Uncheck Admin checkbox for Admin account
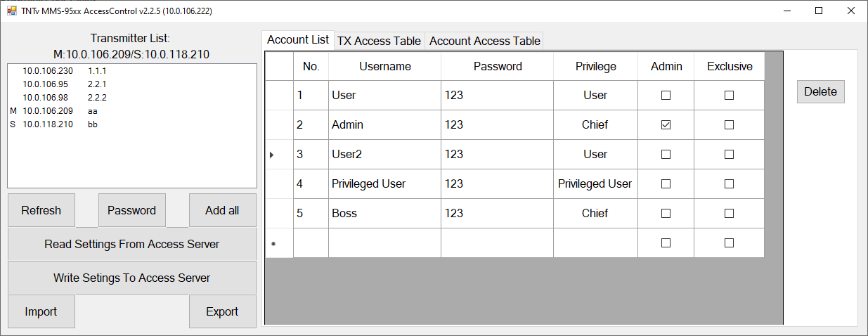This screenshot has height=336, width=868. (666, 125)
